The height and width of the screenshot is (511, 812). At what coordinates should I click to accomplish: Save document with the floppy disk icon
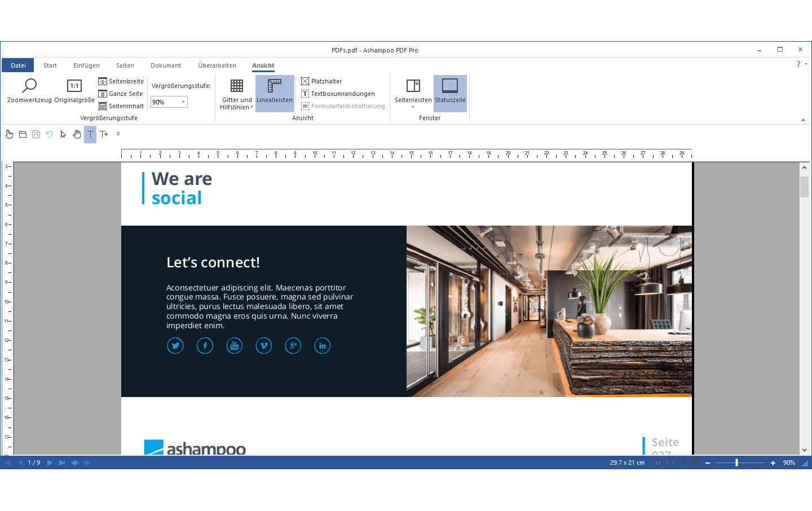click(36, 134)
